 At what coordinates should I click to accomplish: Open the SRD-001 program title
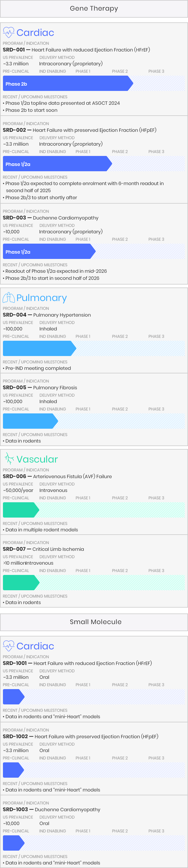point(76,50)
